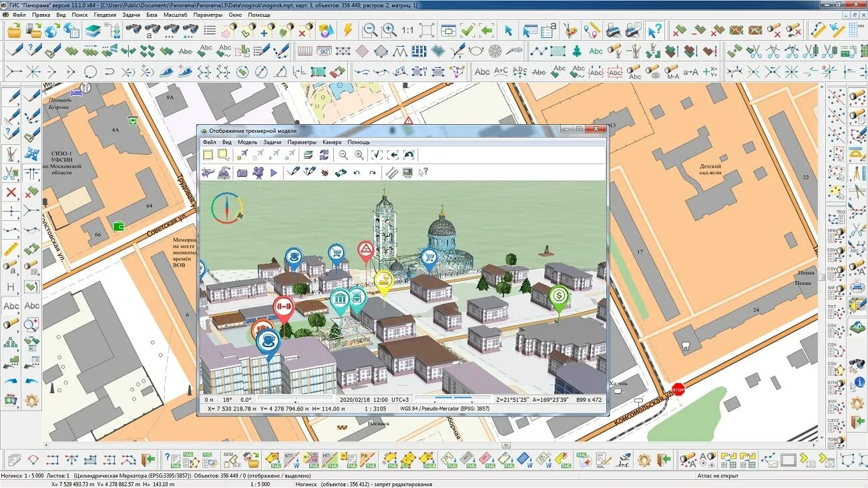Click the photo camera icon in 3D window
This screenshot has width=868, height=488.
click(x=241, y=173)
